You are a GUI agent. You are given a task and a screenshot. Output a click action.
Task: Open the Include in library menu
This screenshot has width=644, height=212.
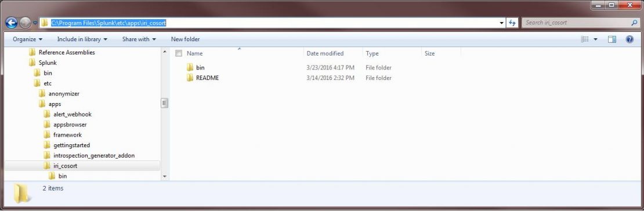[82, 39]
